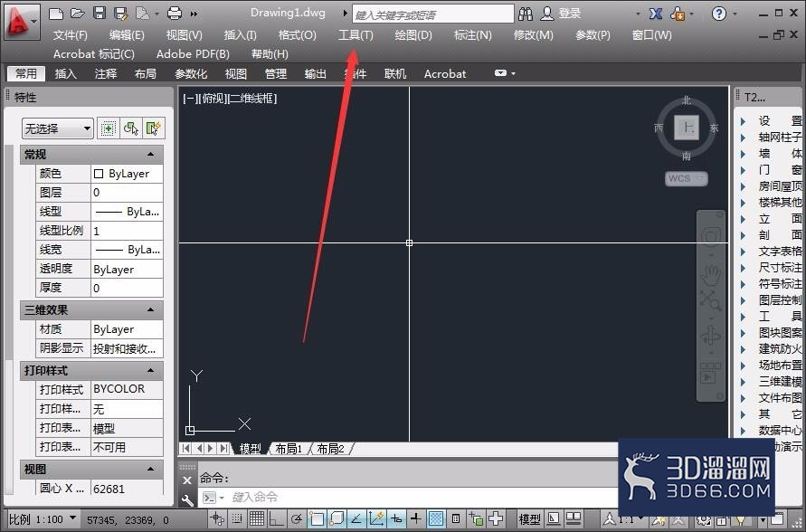The height and width of the screenshot is (532, 806).
Task: Click the steering wheel navigation icon
Action: 711,236
